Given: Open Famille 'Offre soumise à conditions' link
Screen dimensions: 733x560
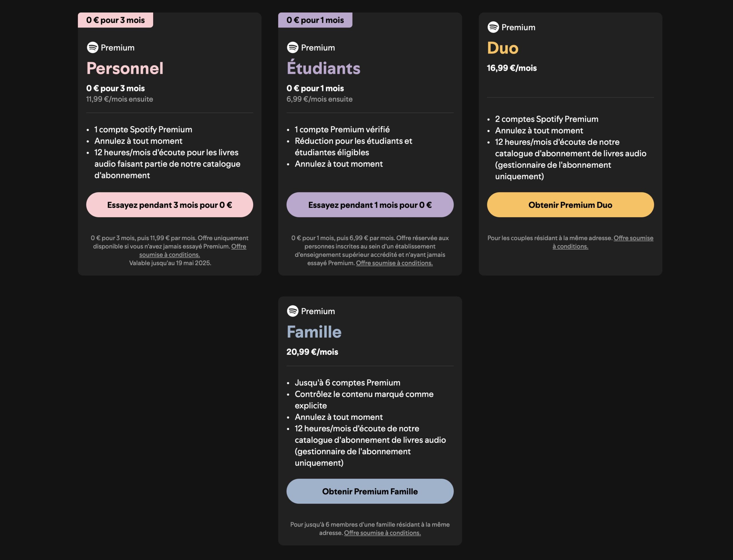Looking at the screenshot, I should point(382,533).
